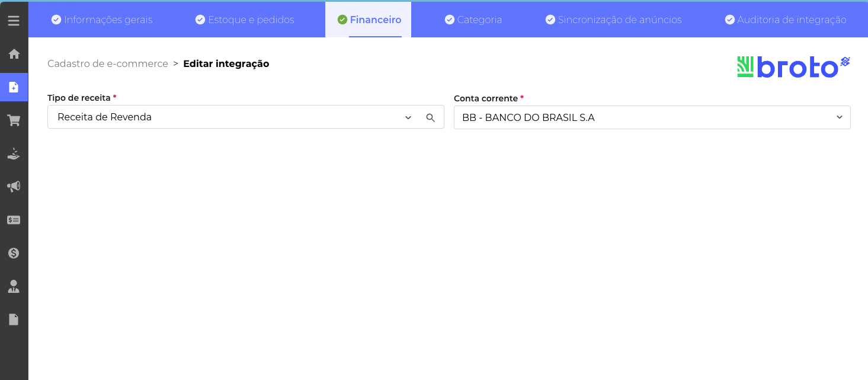The width and height of the screenshot is (868, 380).
Task: Switch to Informações gerais tab
Action: tap(102, 20)
